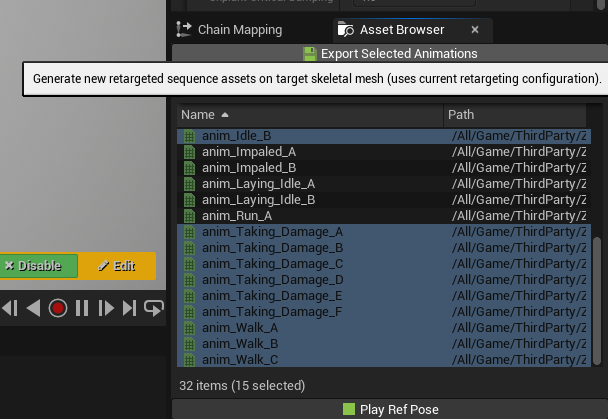The width and height of the screenshot is (608, 419).
Task: Sort list by the Path column header
Action: (x=515, y=115)
